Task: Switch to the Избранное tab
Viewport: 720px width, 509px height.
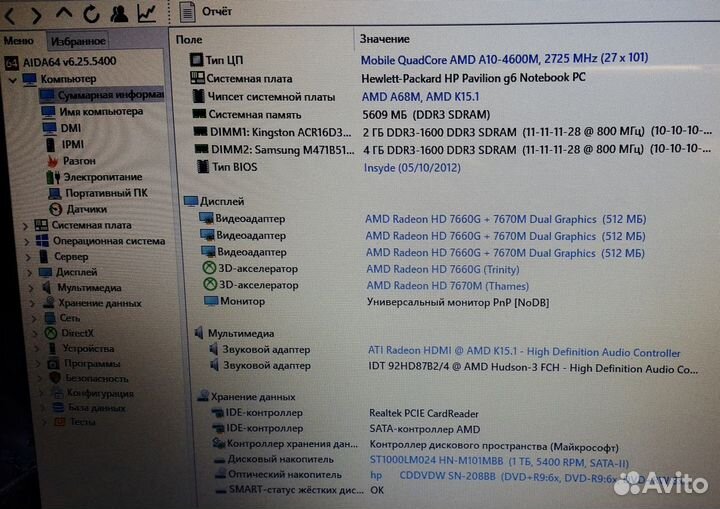Action: (78, 41)
